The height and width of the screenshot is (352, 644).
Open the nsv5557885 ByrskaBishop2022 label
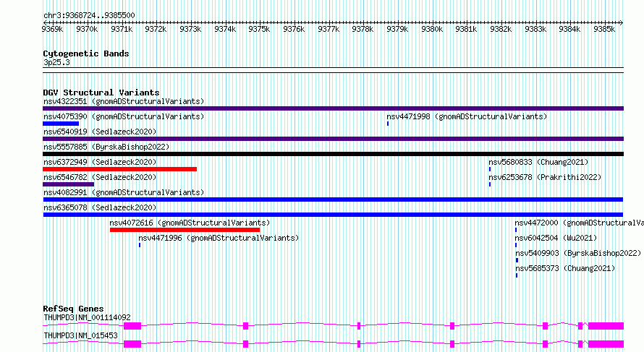(x=106, y=147)
